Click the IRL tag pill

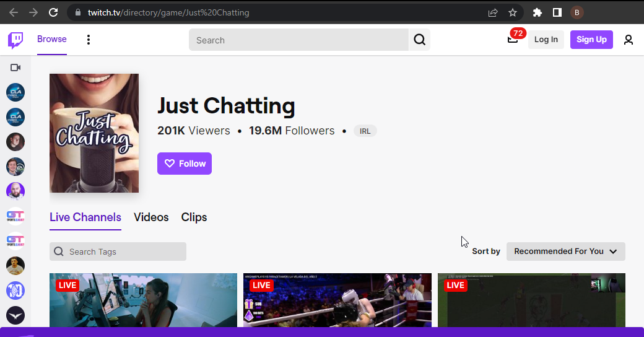pos(365,131)
